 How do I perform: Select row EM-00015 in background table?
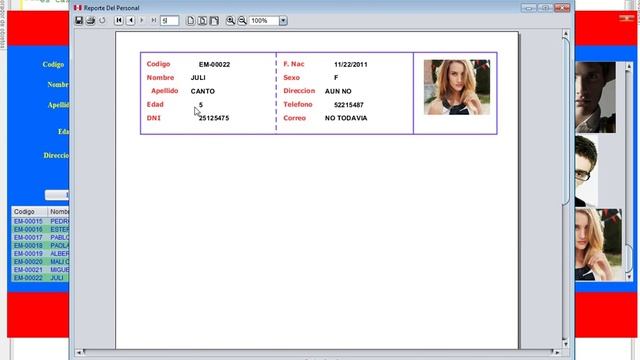click(40, 221)
